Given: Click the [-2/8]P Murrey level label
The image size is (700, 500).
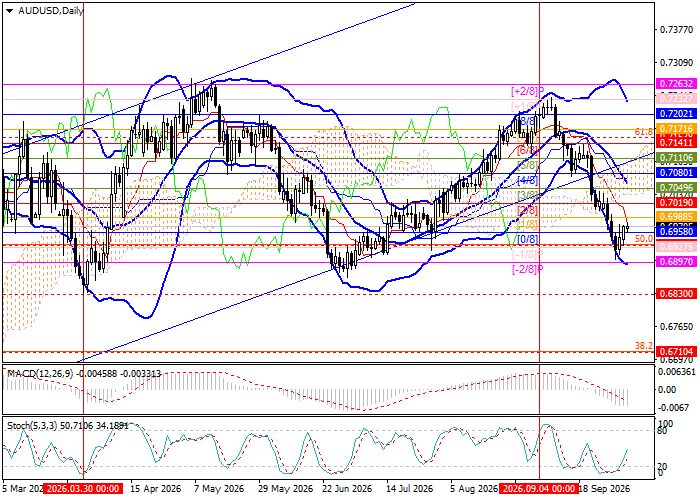Looking at the screenshot, I should tap(527, 269).
